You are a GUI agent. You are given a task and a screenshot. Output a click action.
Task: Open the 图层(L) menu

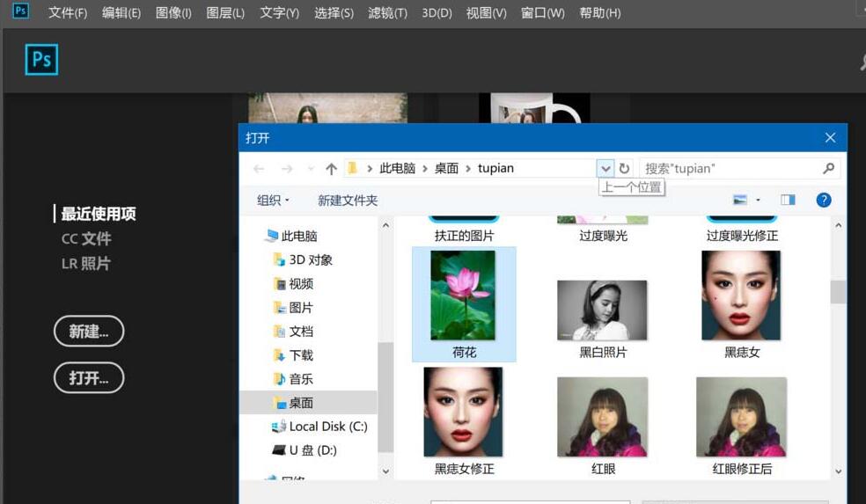225,12
